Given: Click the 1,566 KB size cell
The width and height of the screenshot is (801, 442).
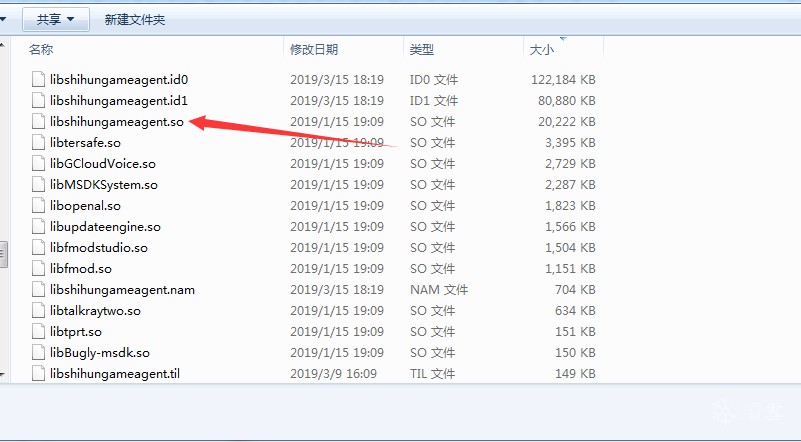Looking at the screenshot, I should tap(570, 226).
